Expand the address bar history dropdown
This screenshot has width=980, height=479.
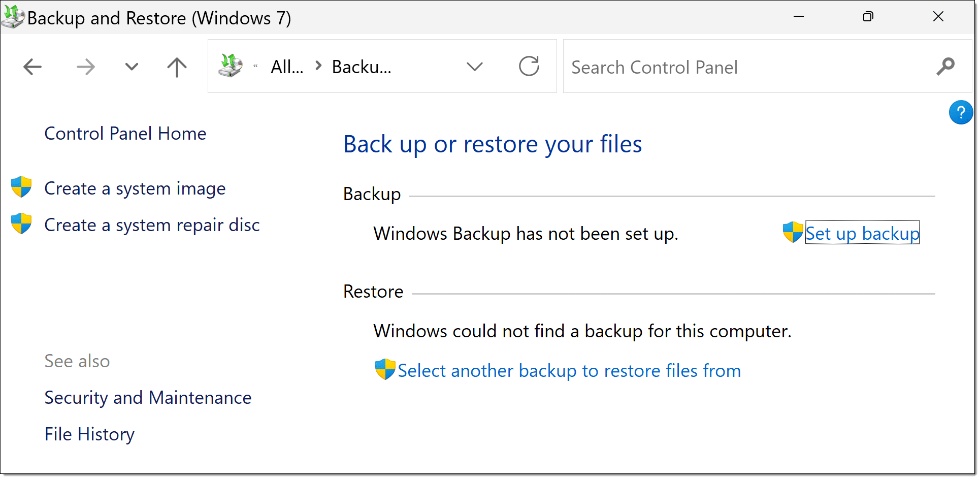[x=474, y=67]
